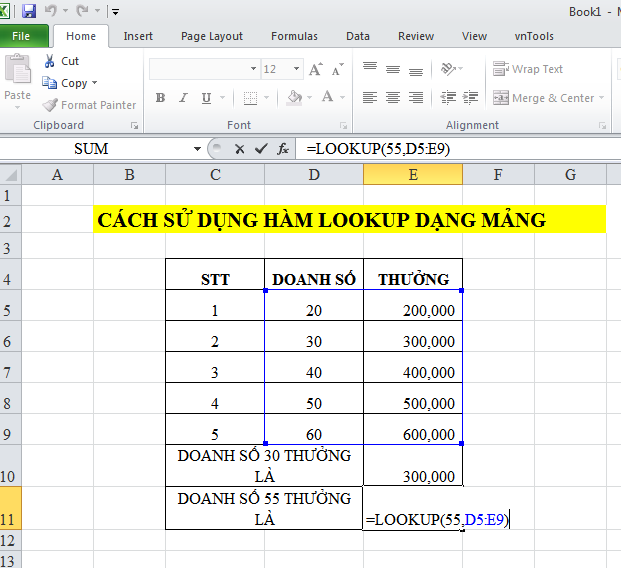Expand the Copy dropdown arrow
This screenshot has width=621, height=568.
(x=94, y=83)
